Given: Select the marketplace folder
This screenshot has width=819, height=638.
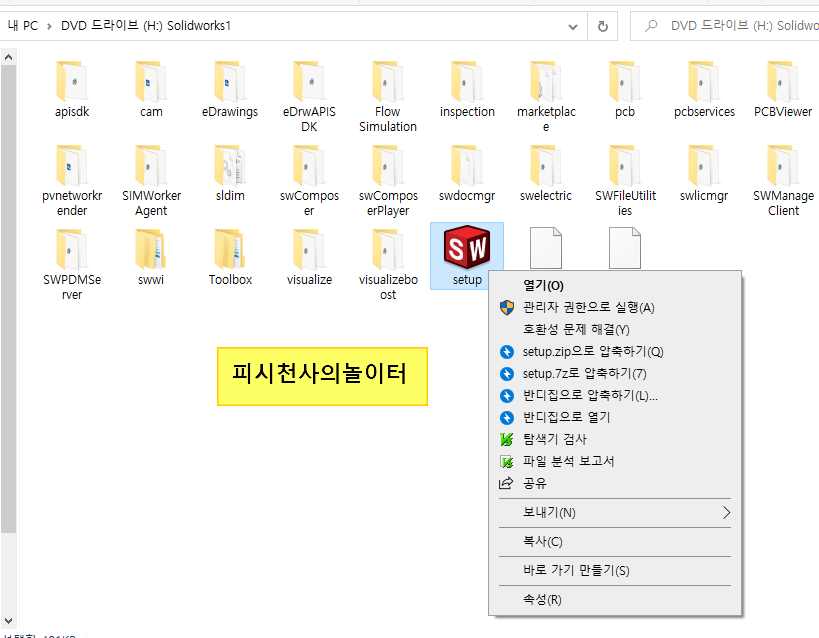Looking at the screenshot, I should 546,96.
